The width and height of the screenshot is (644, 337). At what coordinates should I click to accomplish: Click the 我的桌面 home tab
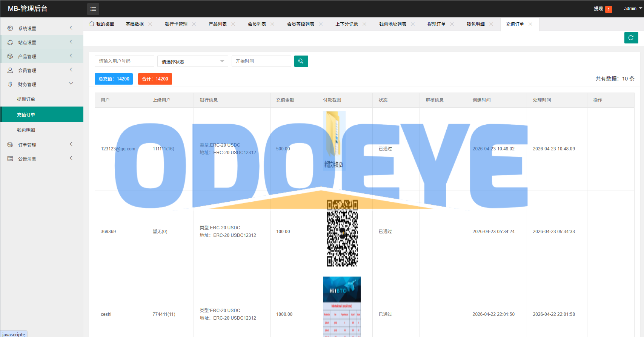point(102,24)
